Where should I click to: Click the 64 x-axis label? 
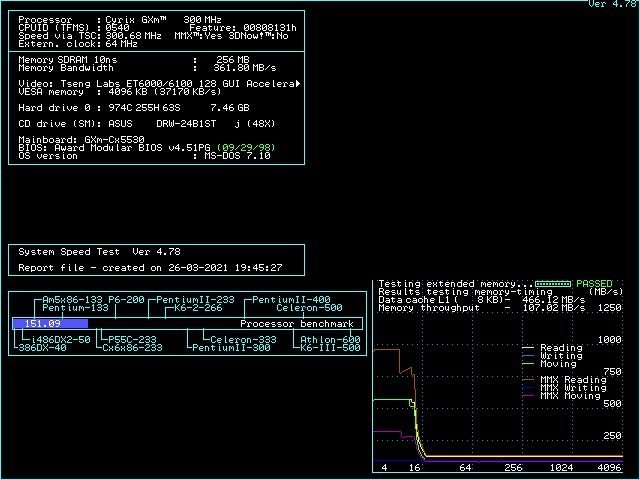coord(465,468)
